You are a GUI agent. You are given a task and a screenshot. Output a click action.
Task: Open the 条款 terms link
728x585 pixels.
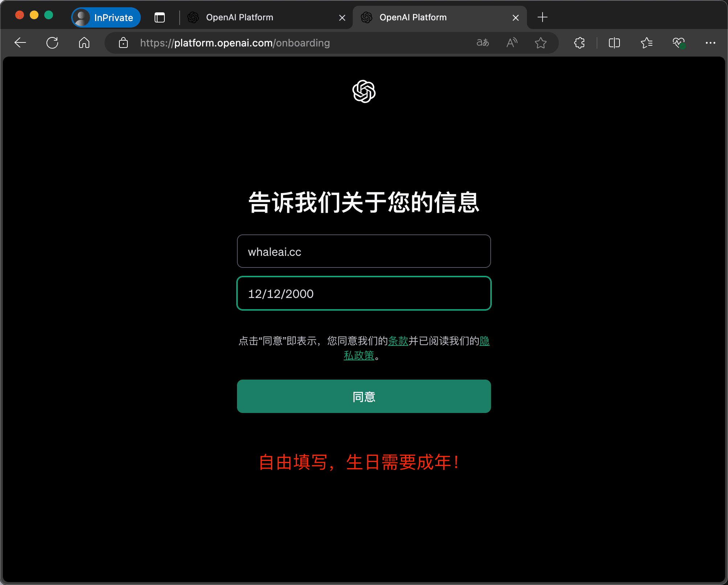(x=398, y=341)
